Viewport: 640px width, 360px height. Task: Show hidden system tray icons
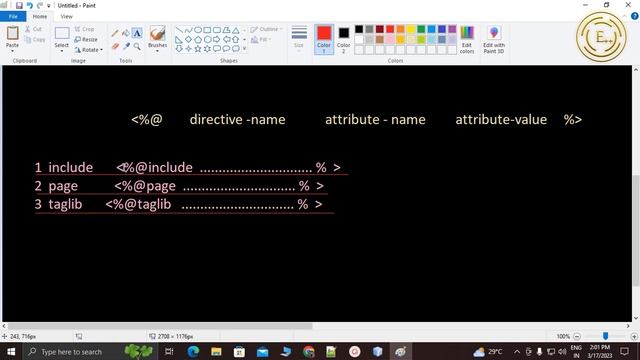click(517, 351)
